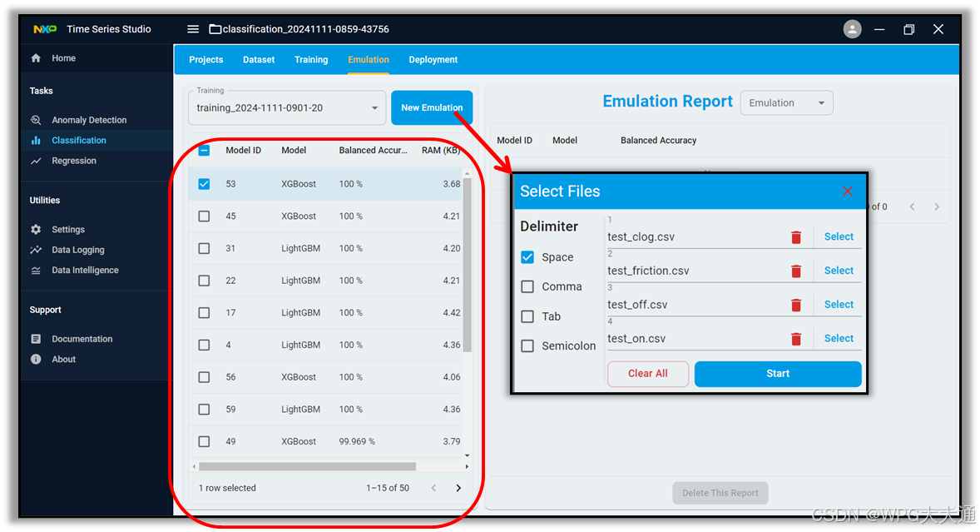The height and width of the screenshot is (532, 980).
Task: Delete test_off.csv with trash icon
Action: point(795,305)
